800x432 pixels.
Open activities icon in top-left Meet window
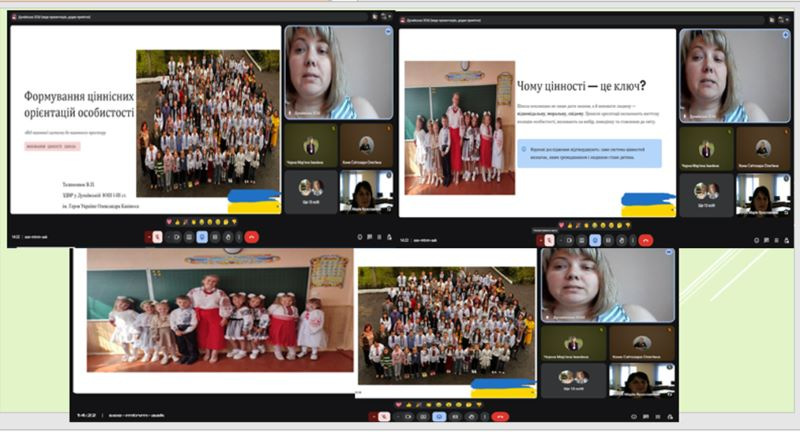pos(379,237)
